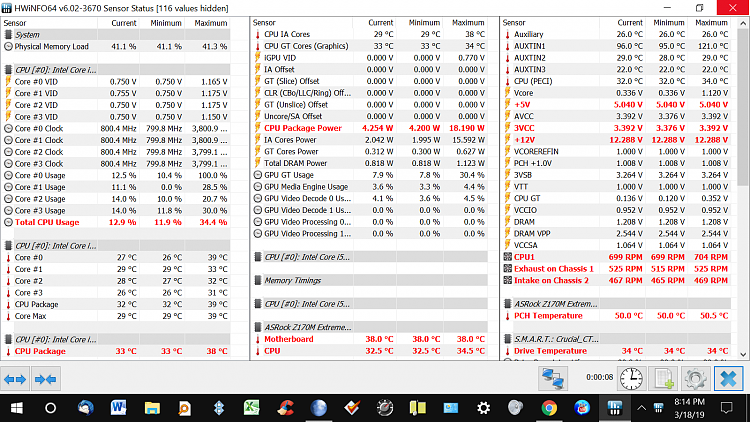Open the magnifier document app in the taskbar
The height and width of the screenshot is (422, 750).
184,408
